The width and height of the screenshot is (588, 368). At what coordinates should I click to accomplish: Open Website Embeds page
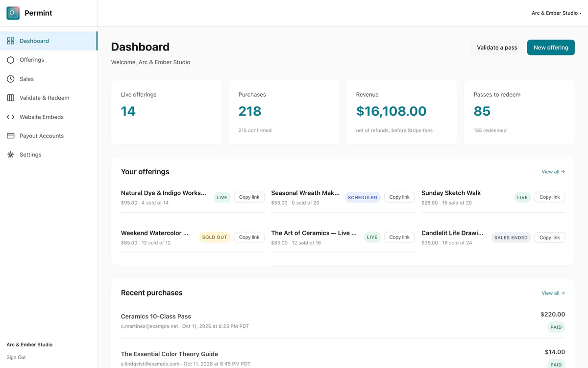[49, 117]
